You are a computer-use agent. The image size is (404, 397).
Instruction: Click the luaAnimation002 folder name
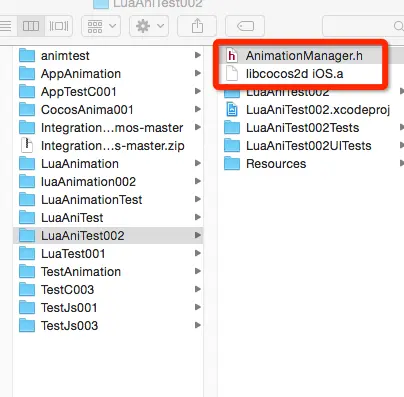click(x=88, y=182)
